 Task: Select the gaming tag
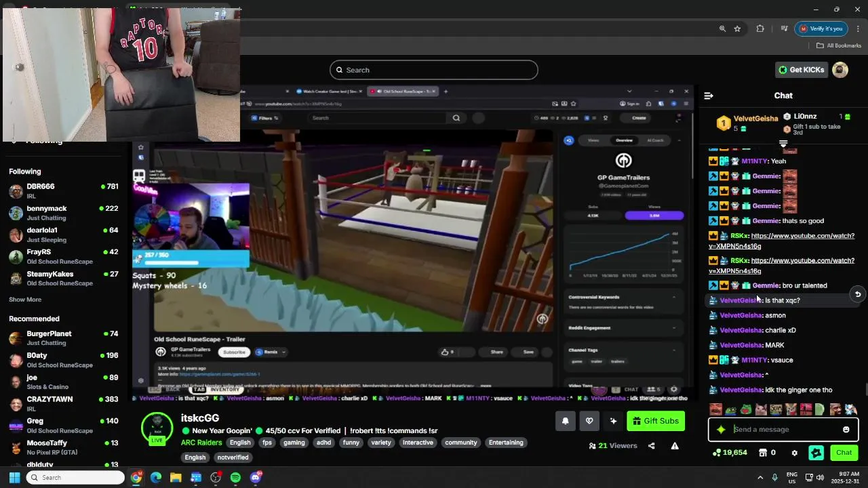[294, 443]
